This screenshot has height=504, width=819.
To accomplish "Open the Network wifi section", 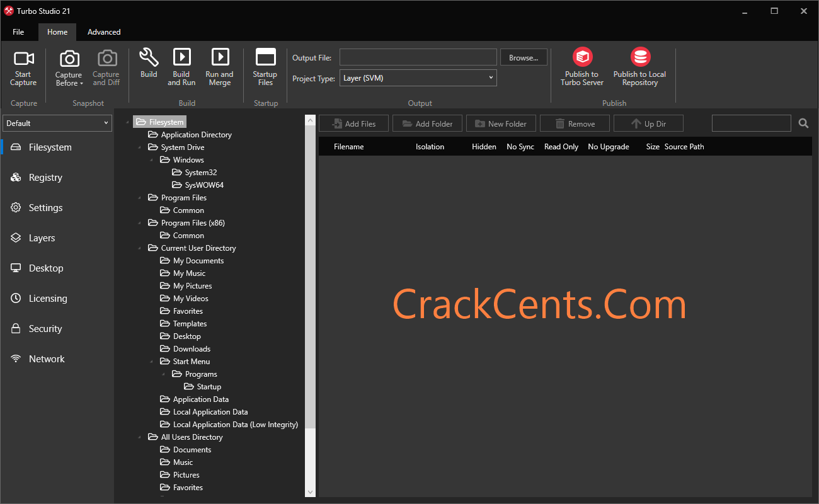I will click(x=57, y=359).
